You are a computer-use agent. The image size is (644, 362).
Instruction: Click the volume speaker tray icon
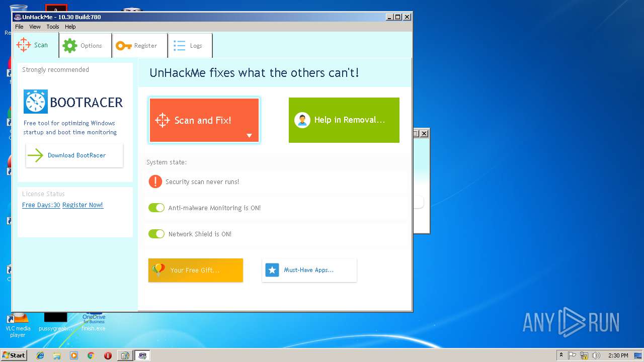[596, 355]
